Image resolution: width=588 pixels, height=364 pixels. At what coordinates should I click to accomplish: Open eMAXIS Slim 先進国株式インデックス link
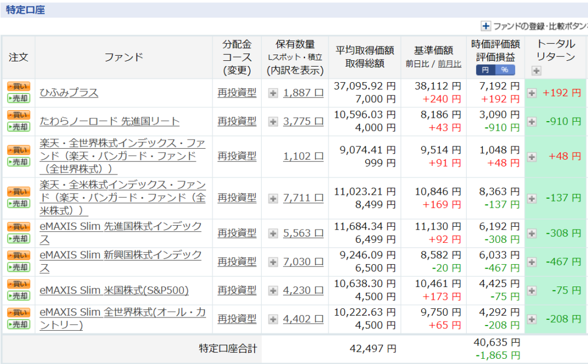[x=121, y=233]
